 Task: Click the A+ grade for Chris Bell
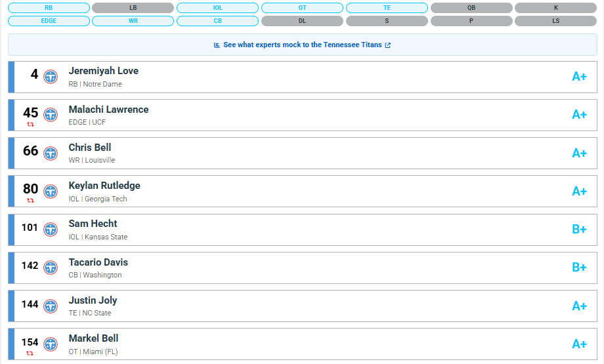point(579,153)
